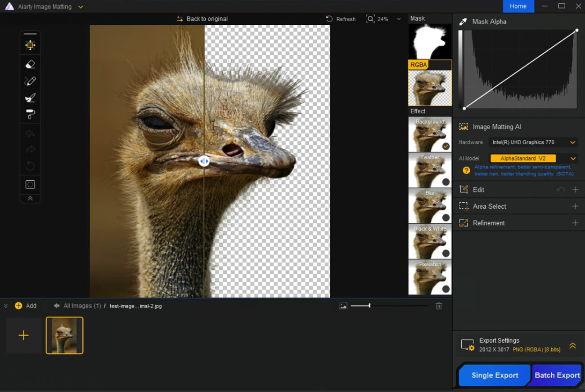Expand the Refinement section
Image resolution: width=585 pixels, height=392 pixels.
point(575,223)
